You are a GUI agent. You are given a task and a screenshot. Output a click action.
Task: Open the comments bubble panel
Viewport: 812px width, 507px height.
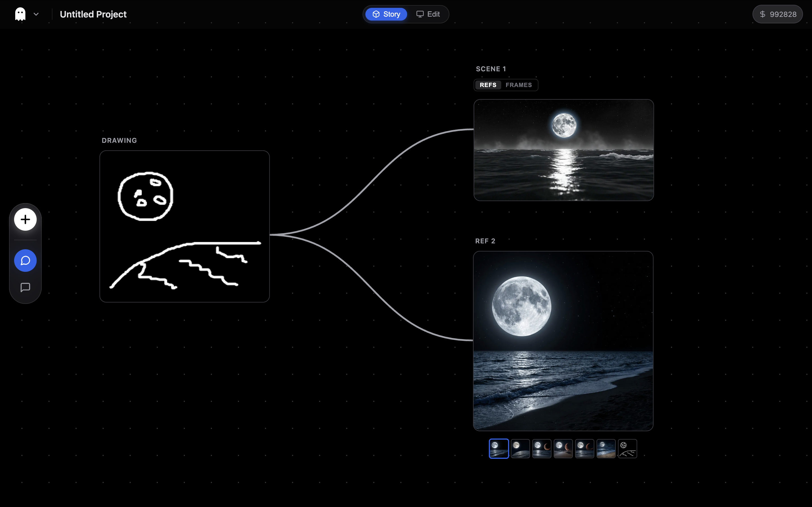(25, 287)
